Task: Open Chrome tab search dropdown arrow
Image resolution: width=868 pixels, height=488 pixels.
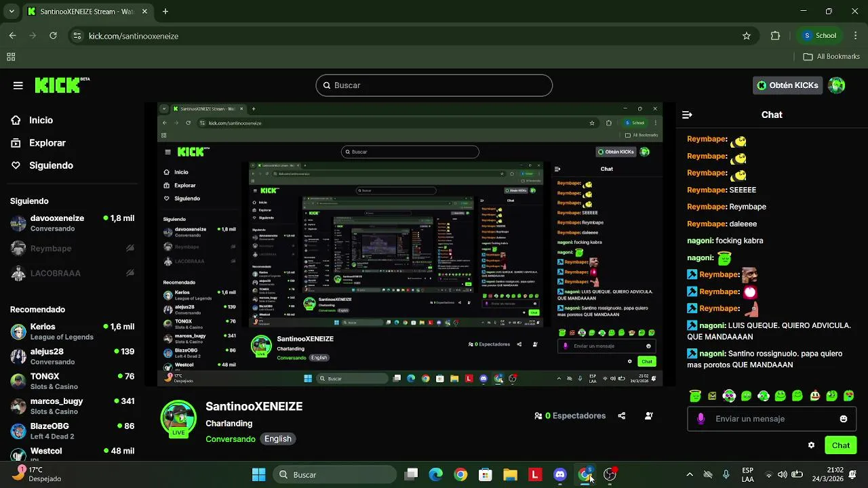Action: (x=12, y=12)
